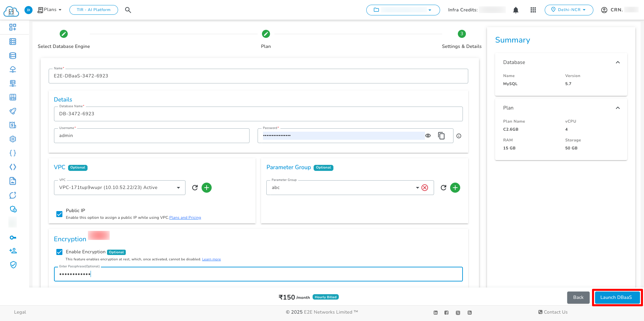Enable the Public IP checkbox
The height and width of the screenshot is (321, 644).
pos(59,214)
